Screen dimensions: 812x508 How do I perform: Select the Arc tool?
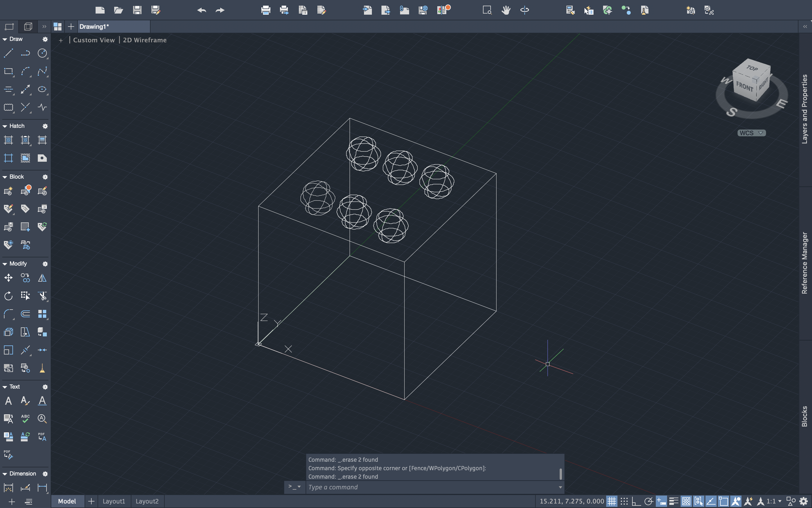click(x=25, y=71)
